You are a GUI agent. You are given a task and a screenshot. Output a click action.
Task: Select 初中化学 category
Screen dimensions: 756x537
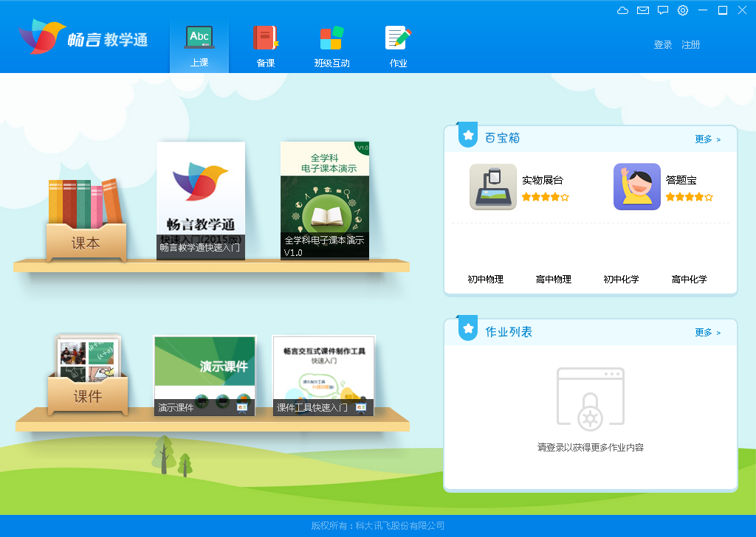(621, 280)
